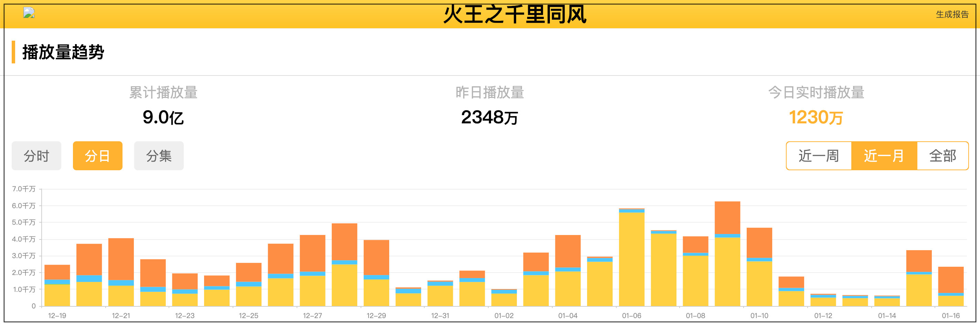Click the 火王之千里同风 title

click(x=514, y=14)
